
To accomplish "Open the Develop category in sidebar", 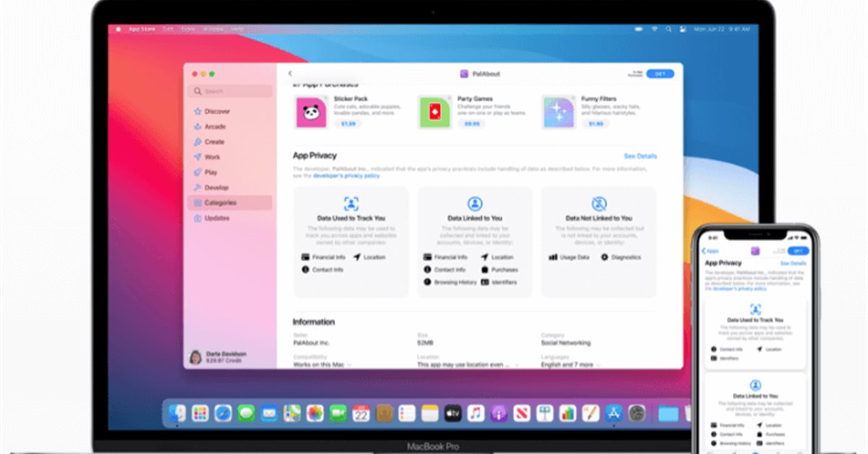I will (x=216, y=187).
